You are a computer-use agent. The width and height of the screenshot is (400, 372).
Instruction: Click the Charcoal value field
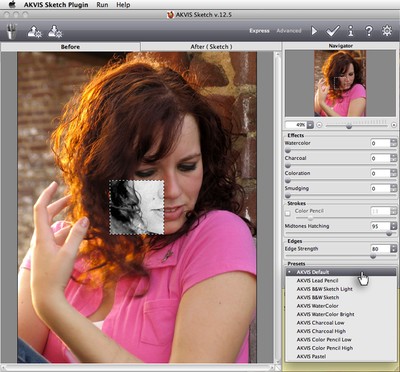tap(380, 158)
